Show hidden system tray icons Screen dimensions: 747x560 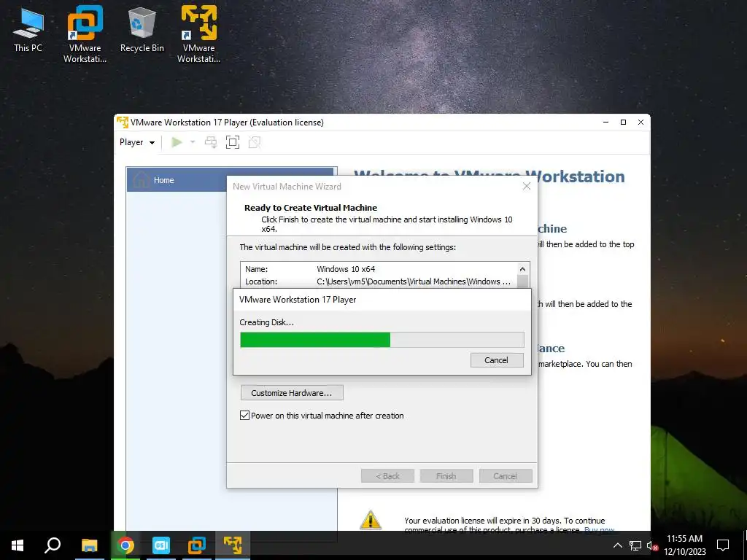(x=617, y=545)
